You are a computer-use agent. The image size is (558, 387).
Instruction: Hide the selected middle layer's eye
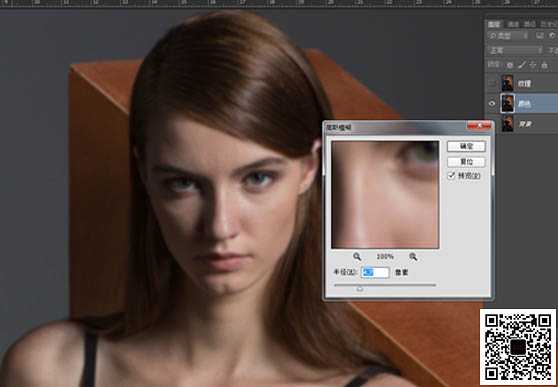(492, 104)
